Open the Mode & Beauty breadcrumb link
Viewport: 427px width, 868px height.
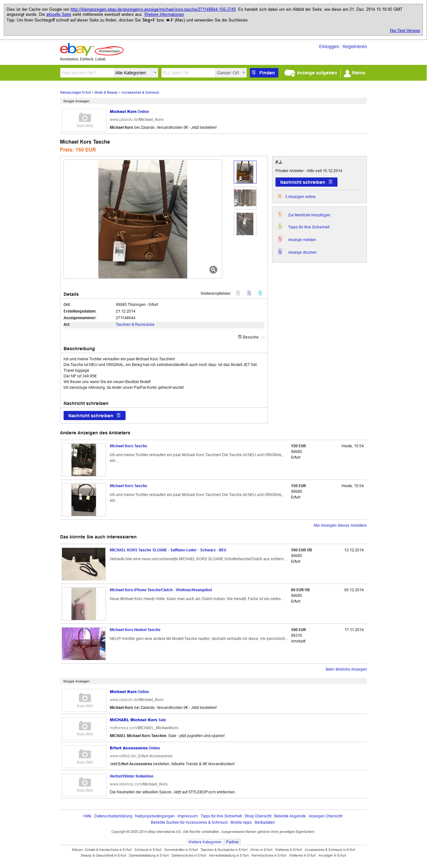point(106,92)
